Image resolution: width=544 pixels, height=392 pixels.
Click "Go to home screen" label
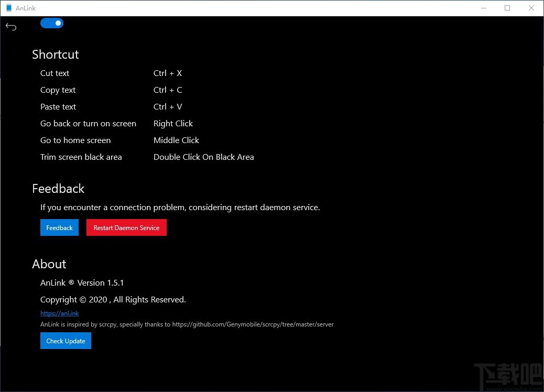[75, 140]
